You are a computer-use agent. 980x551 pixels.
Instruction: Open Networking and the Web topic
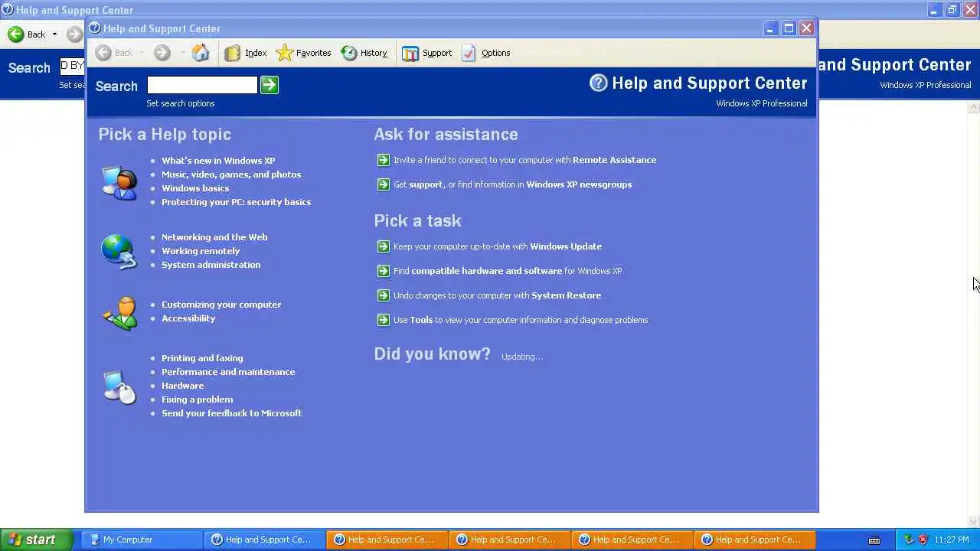[214, 237]
